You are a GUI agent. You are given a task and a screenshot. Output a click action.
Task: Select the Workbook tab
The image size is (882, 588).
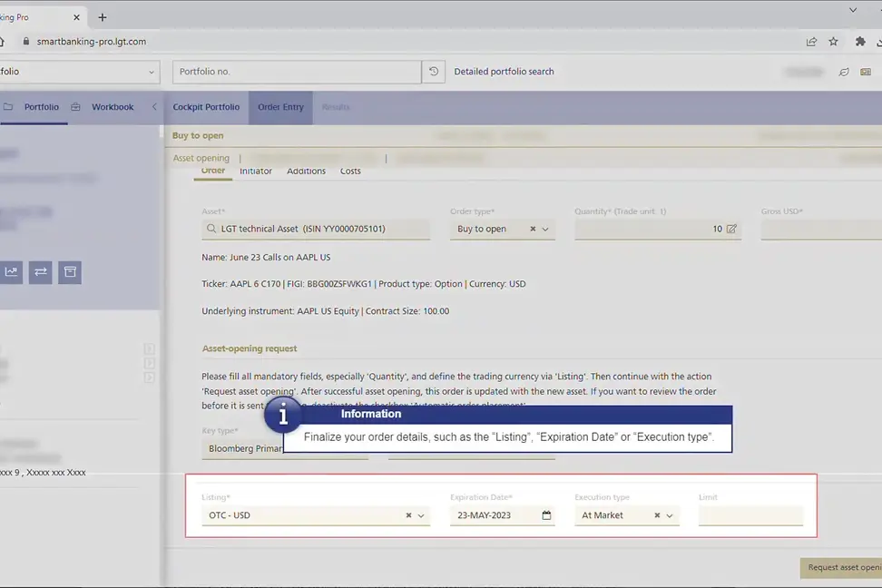coord(112,107)
